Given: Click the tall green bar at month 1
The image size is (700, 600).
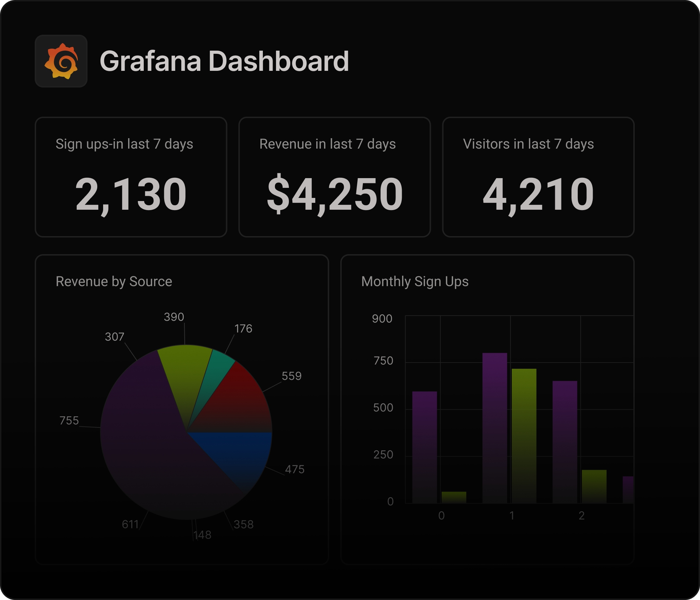Looking at the screenshot, I should pyautogui.click(x=524, y=436).
